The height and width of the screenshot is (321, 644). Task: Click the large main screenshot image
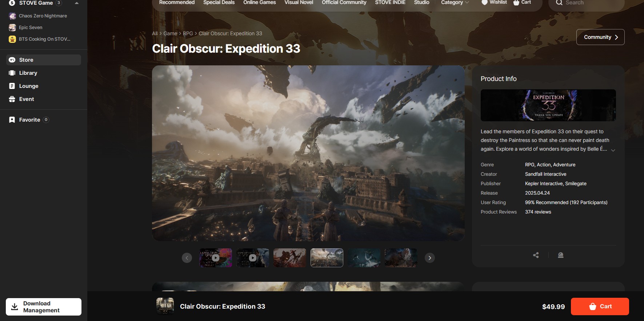coord(308,153)
